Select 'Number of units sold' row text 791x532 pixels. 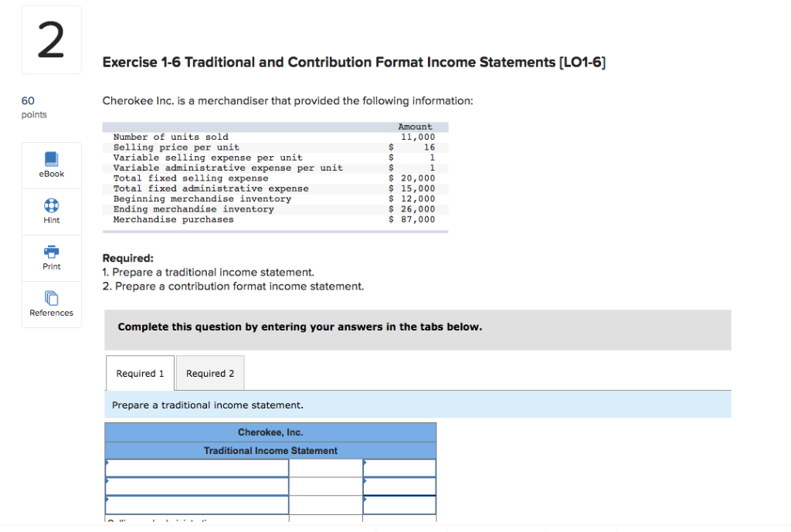[171, 137]
